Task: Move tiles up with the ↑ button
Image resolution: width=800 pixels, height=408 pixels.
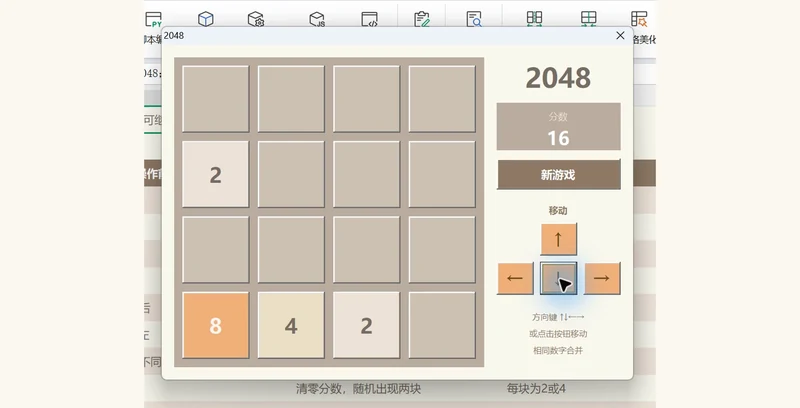Action: (x=559, y=239)
